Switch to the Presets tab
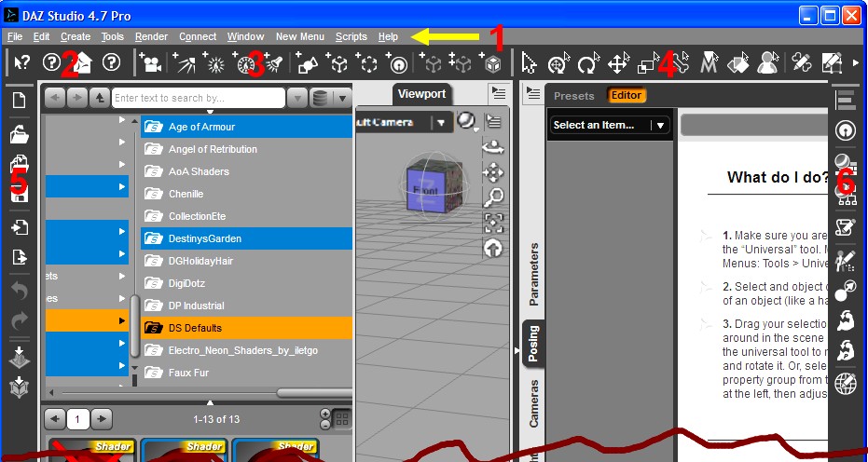 point(573,96)
